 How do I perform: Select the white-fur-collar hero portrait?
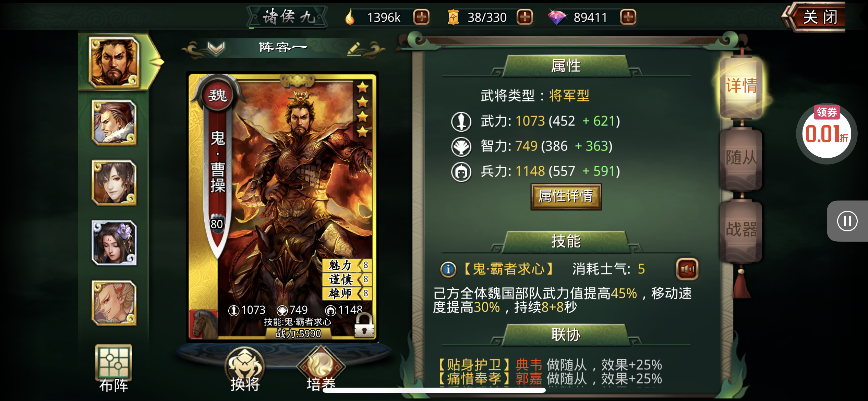coord(114,123)
